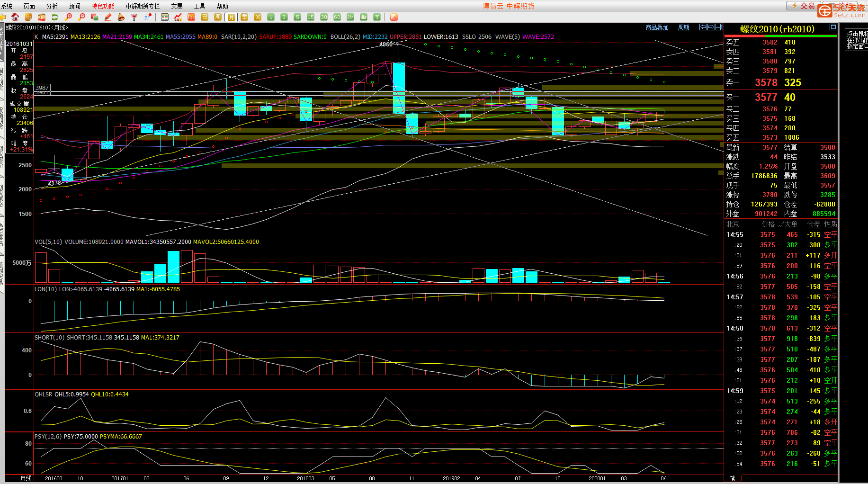Screen dimensions: 868x484
Task: Open the quote list table icon
Action: pyautogui.click(x=165, y=17)
